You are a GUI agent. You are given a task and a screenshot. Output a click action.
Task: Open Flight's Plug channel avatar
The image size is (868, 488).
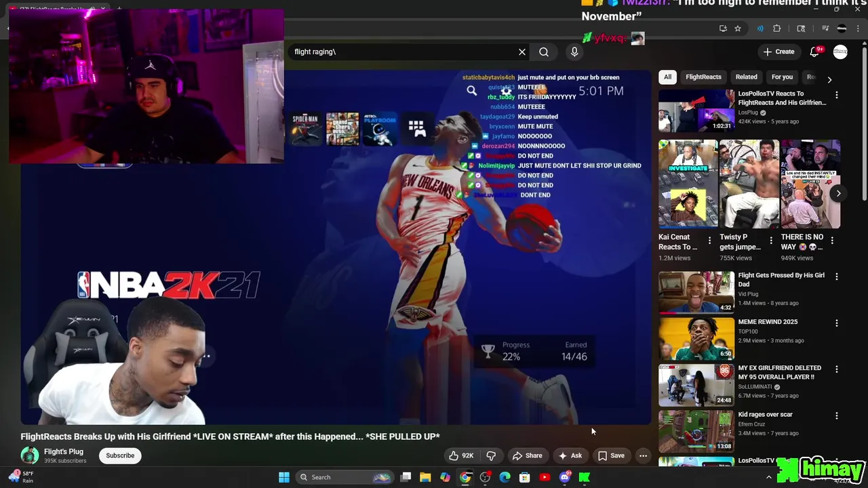click(x=30, y=455)
